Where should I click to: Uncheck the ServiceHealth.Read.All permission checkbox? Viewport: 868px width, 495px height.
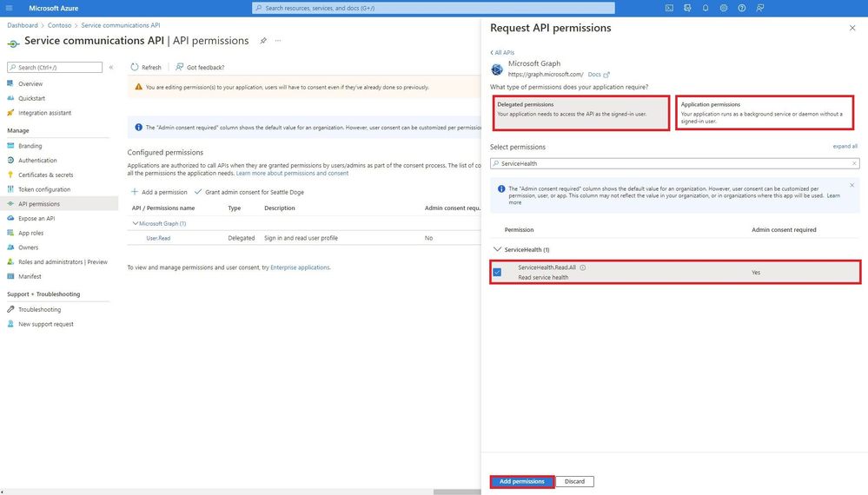497,272
